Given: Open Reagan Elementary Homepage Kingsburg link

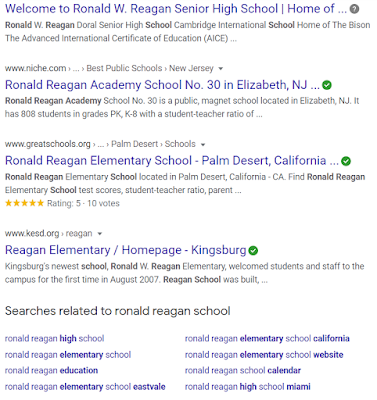Looking at the screenshot, I should 126,250.
